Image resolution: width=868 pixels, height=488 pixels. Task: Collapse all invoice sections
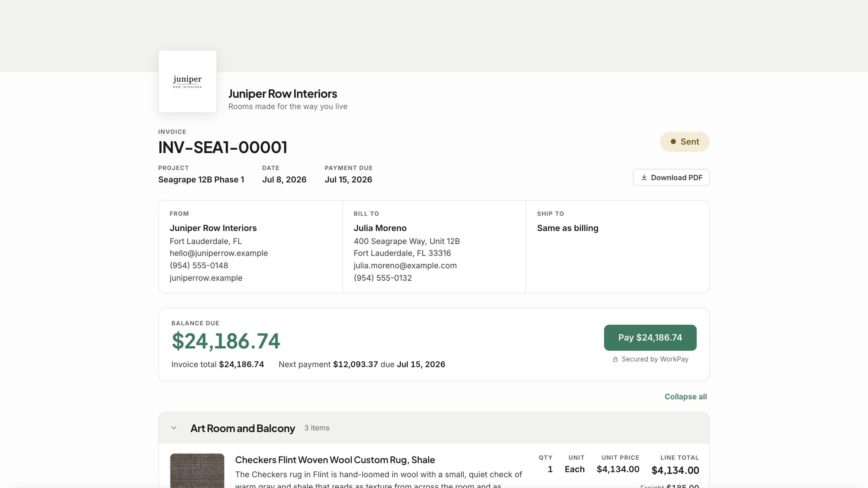point(685,397)
